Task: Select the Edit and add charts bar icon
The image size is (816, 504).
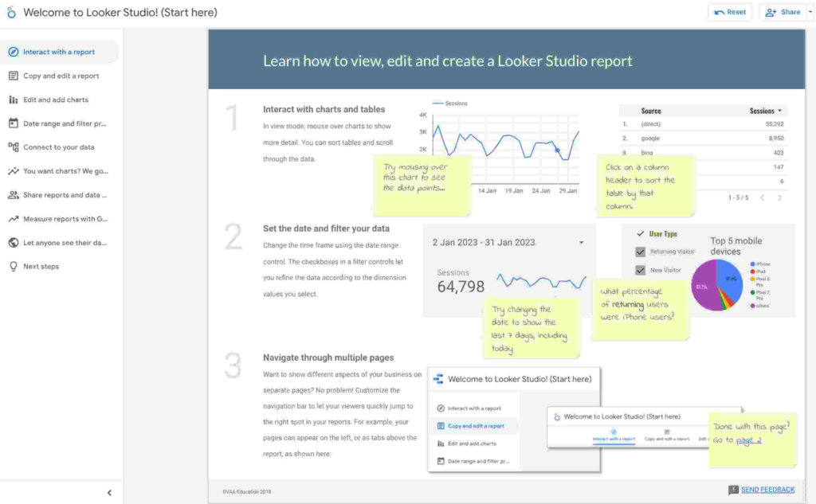Action: 13,100
